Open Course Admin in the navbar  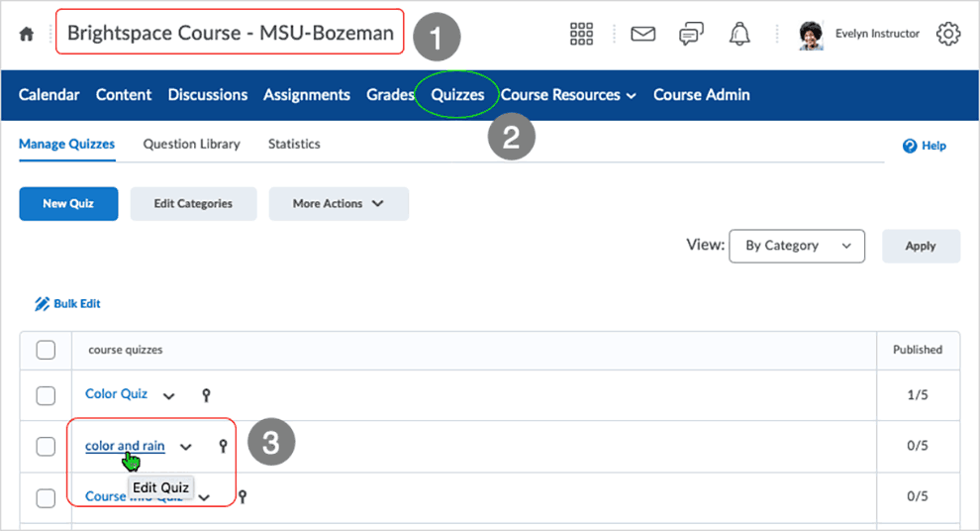point(701,95)
